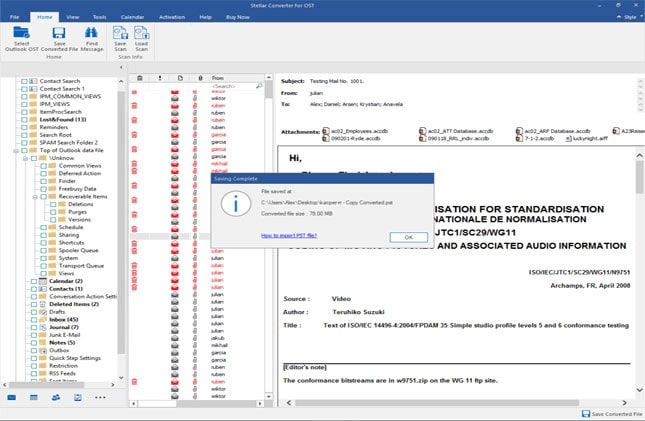This screenshot has height=421, width=645.
Task: Select the Journal (7) folder
Action: point(64,327)
